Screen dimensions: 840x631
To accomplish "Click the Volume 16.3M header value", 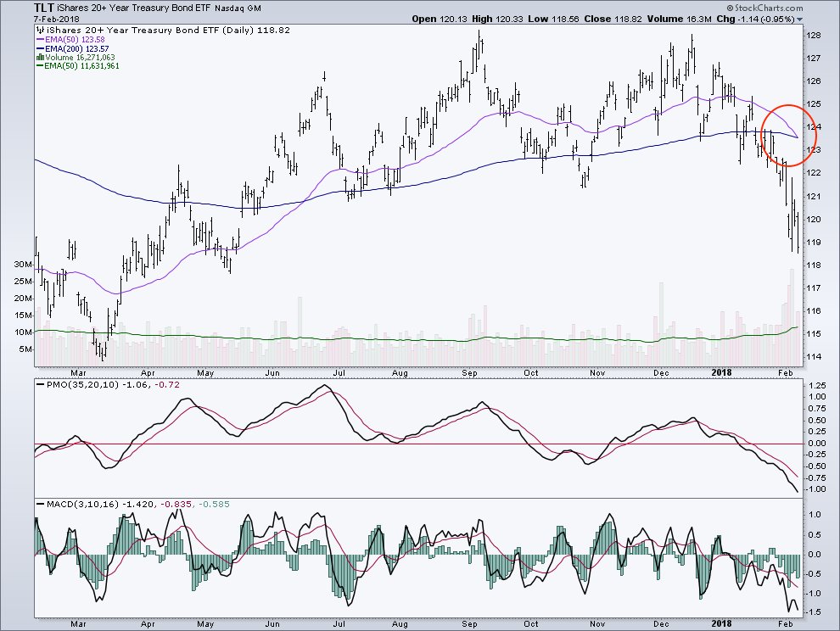I will coord(679,19).
